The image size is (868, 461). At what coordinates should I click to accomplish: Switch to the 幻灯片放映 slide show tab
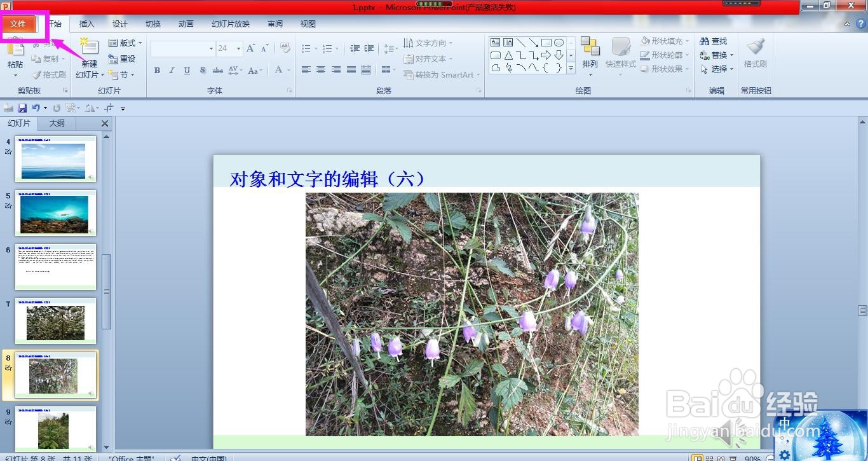(231, 24)
